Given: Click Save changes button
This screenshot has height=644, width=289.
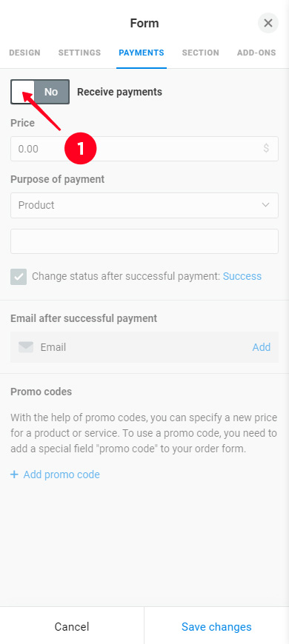Looking at the screenshot, I should pos(216,627).
